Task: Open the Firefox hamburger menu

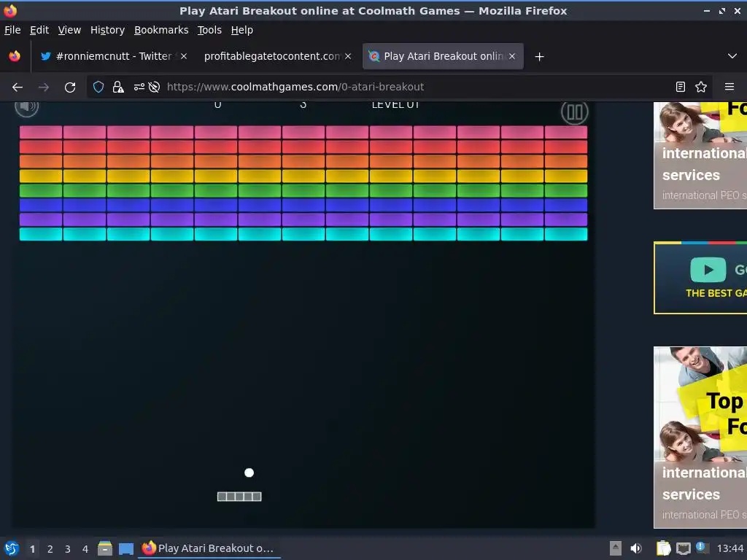Action: [729, 87]
